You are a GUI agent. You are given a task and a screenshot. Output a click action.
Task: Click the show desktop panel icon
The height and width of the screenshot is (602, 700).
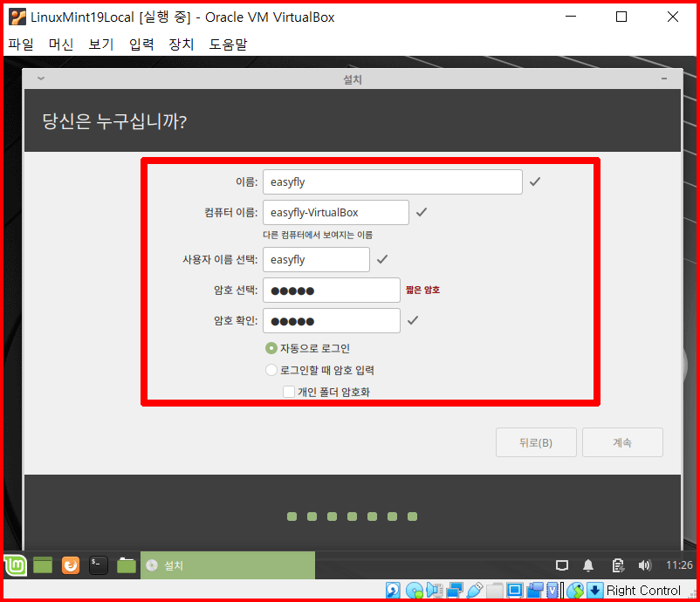pyautogui.click(x=43, y=565)
